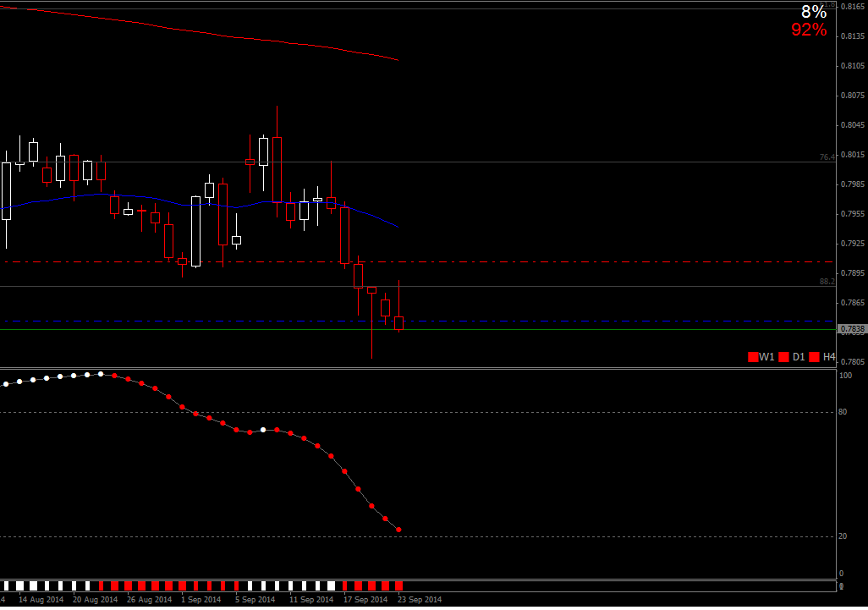This screenshot has height=610, width=868.
Task: Click the 20 Aug 2014 date label
Action: [96, 600]
